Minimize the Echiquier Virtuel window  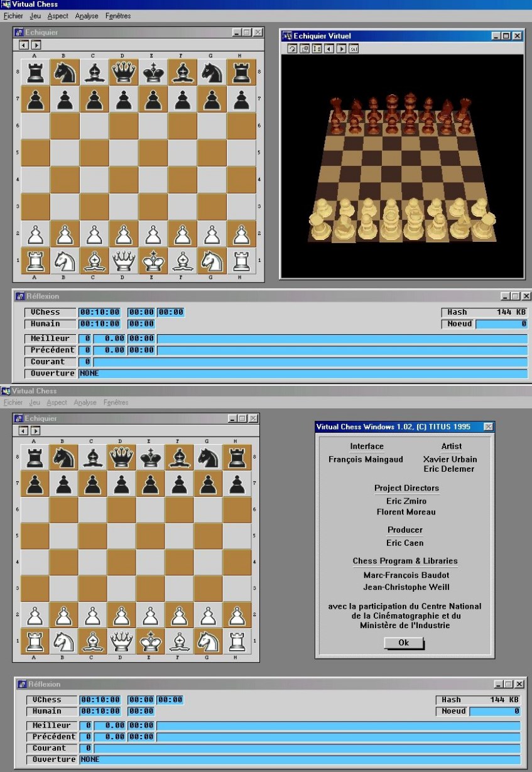click(x=497, y=36)
